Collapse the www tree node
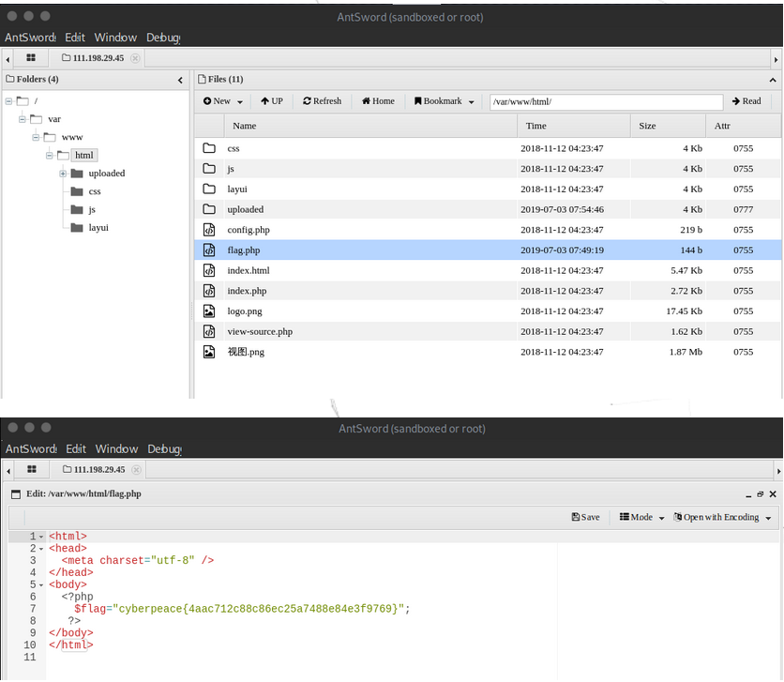The height and width of the screenshot is (682, 784). (36, 138)
